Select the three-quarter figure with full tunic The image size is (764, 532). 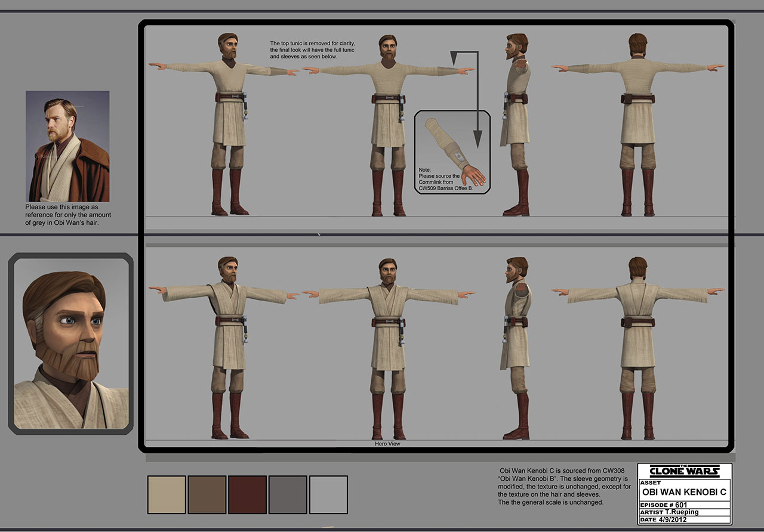pyautogui.click(x=224, y=349)
